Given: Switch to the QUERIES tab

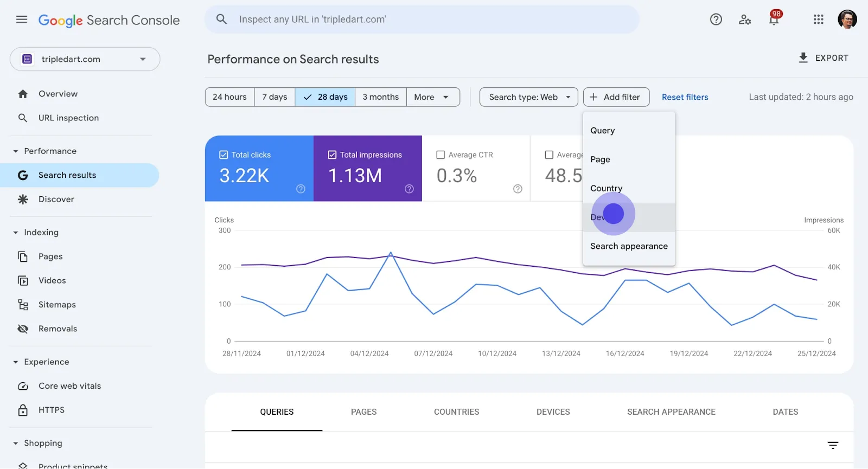Looking at the screenshot, I should click(x=277, y=412).
